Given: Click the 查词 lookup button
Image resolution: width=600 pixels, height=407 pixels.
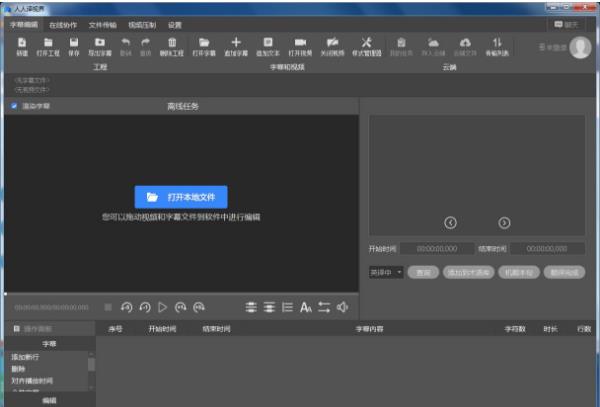Looking at the screenshot, I should click(x=422, y=271).
